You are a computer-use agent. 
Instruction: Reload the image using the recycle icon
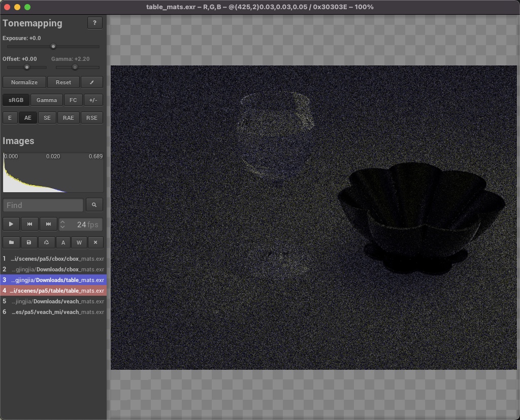click(46, 242)
